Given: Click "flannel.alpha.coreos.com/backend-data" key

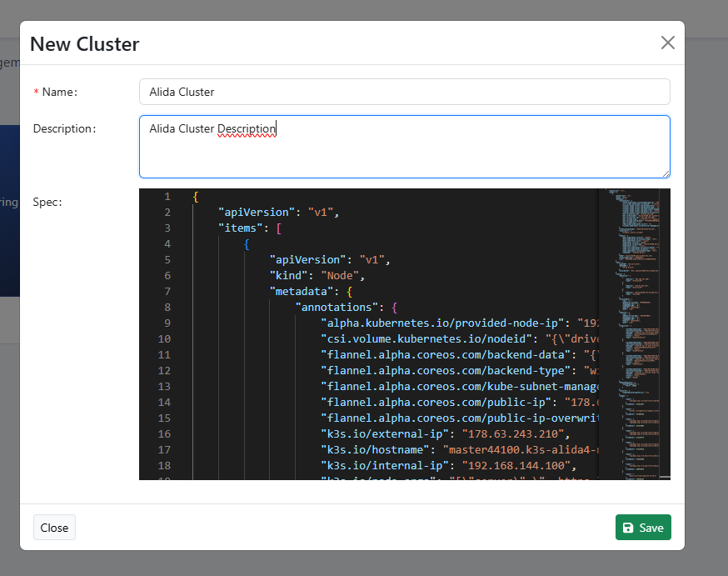Looking at the screenshot, I should tap(446, 354).
